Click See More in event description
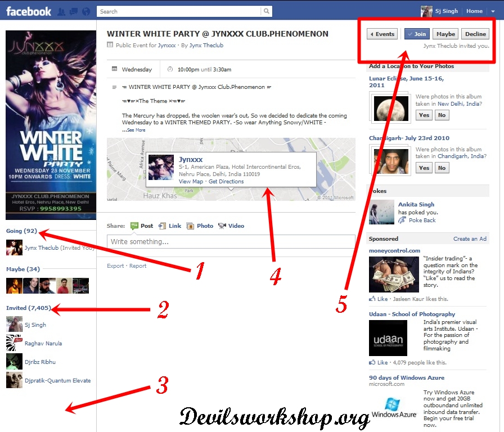This screenshot has height=432, width=504. click(136, 130)
